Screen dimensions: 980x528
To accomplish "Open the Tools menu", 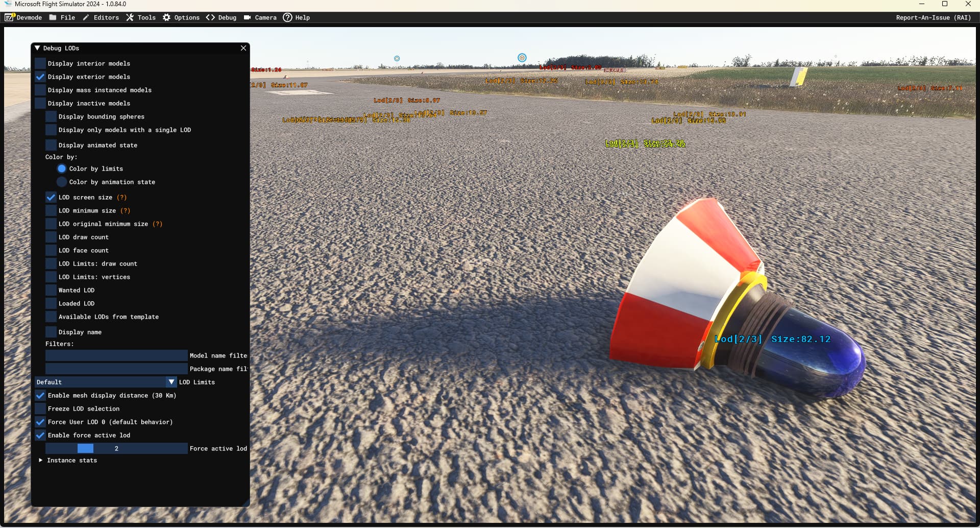I will [141, 17].
